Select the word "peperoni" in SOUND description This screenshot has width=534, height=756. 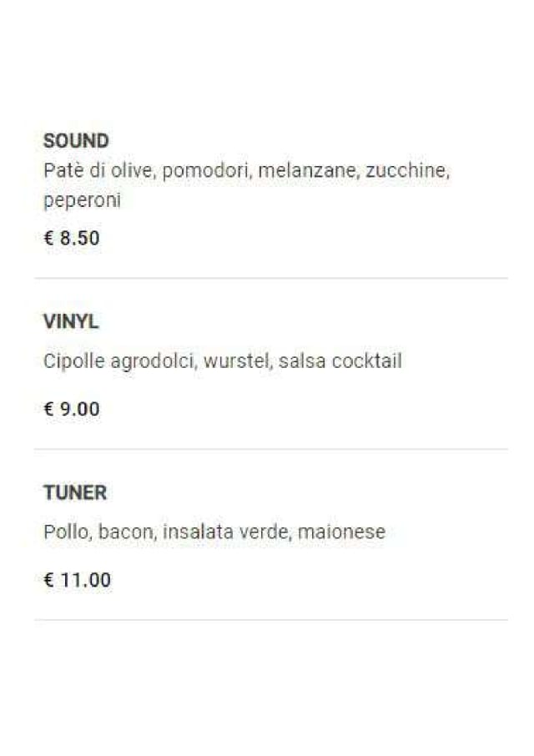[x=82, y=201]
